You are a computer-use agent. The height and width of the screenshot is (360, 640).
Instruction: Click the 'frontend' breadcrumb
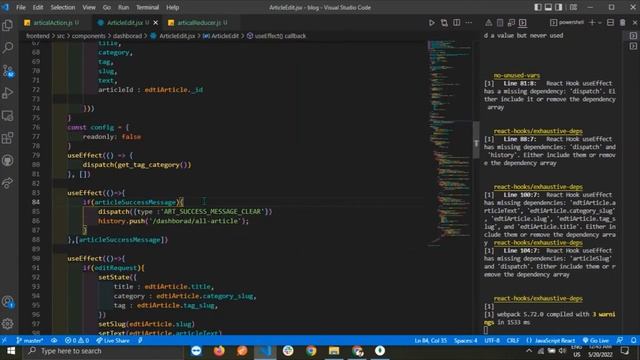pos(38,36)
